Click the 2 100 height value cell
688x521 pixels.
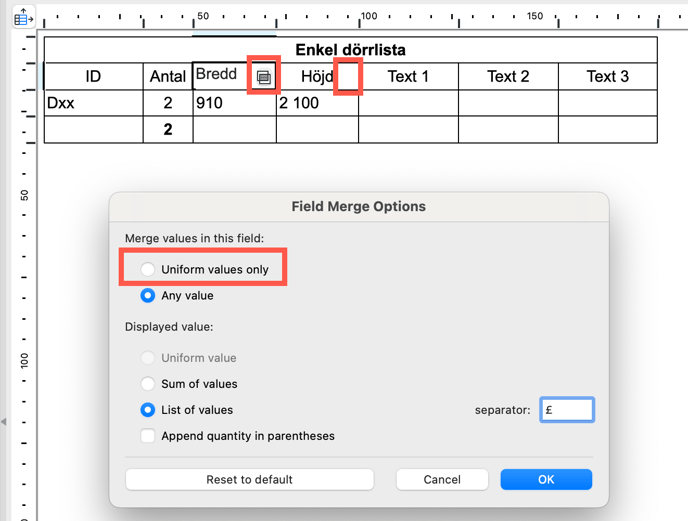tap(317, 103)
